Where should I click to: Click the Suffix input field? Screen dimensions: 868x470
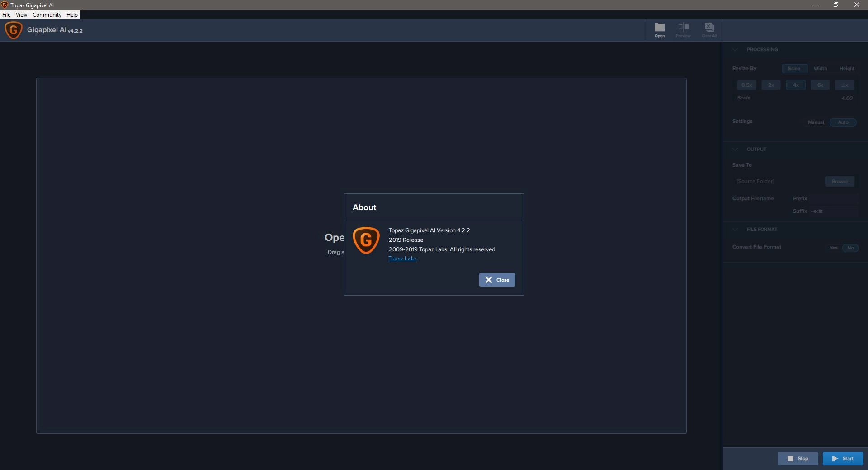[834, 211]
